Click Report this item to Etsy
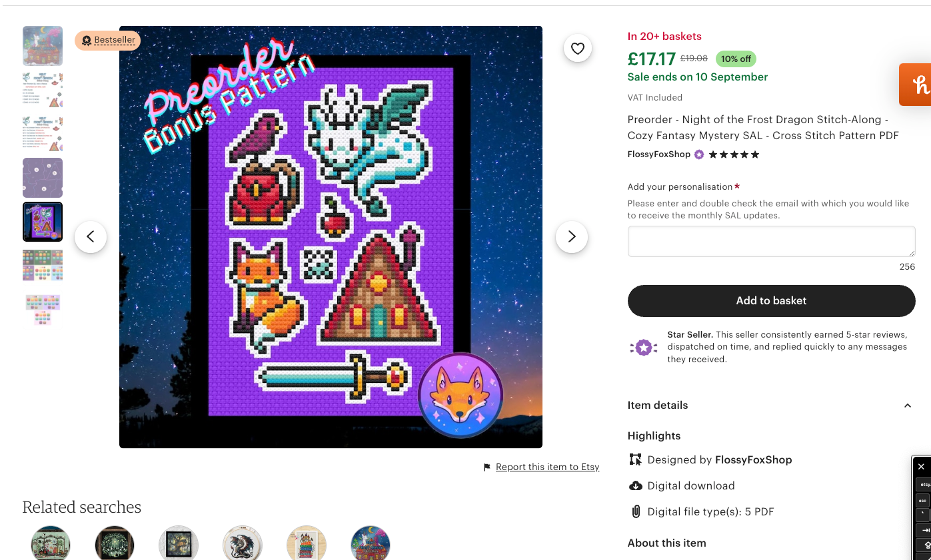Screen dimensions: 931x560 tap(547, 467)
